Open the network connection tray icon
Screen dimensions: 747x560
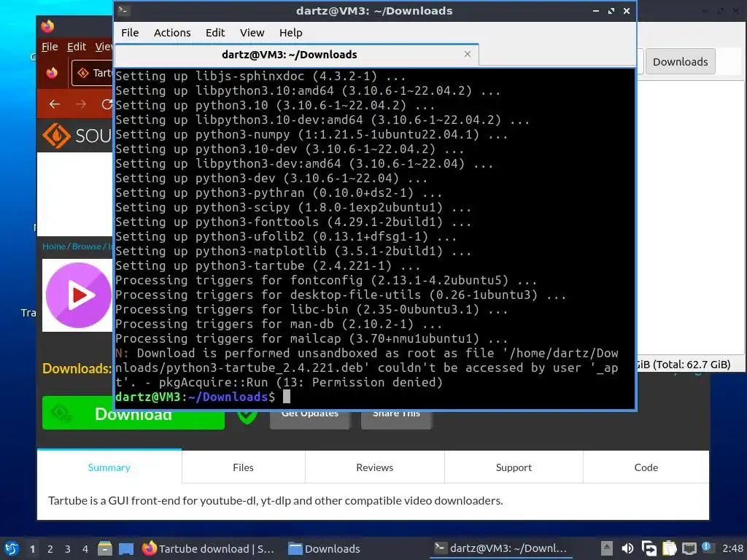tap(689, 548)
